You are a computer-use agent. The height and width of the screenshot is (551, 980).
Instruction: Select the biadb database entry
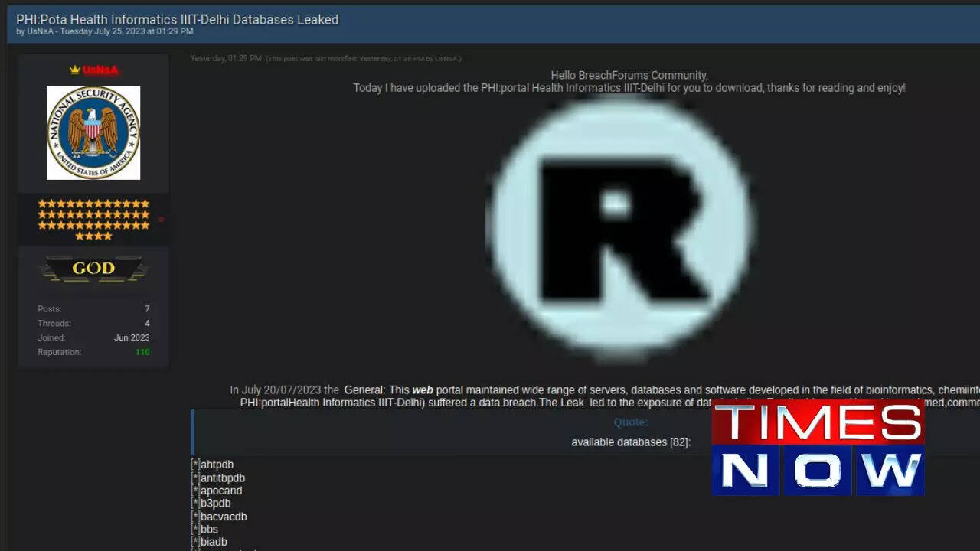pyautogui.click(x=214, y=543)
